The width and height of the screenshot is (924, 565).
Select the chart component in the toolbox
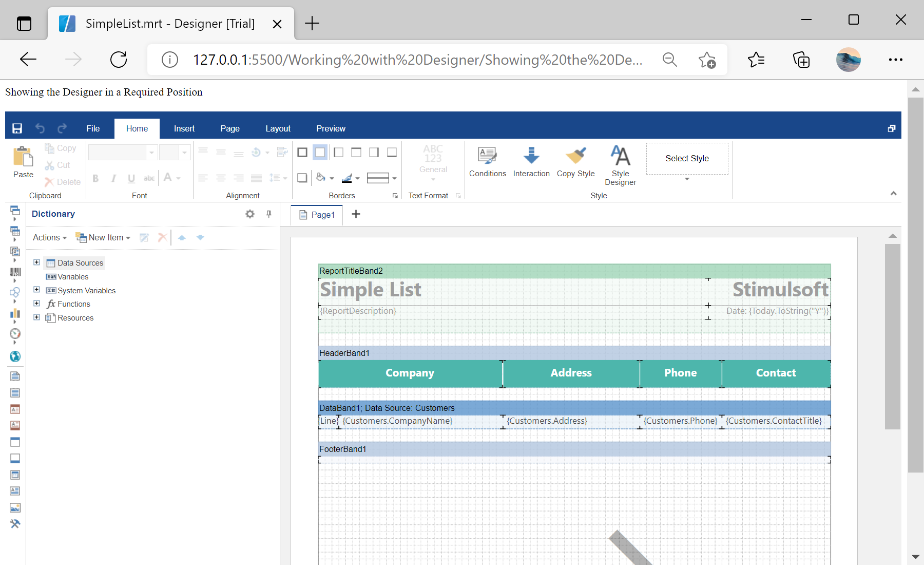click(15, 313)
